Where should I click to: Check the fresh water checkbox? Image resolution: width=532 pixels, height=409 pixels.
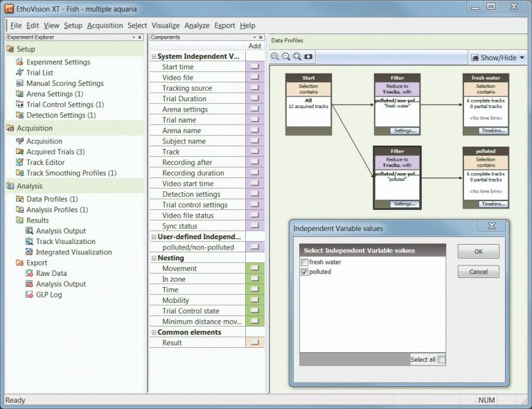[x=304, y=262]
